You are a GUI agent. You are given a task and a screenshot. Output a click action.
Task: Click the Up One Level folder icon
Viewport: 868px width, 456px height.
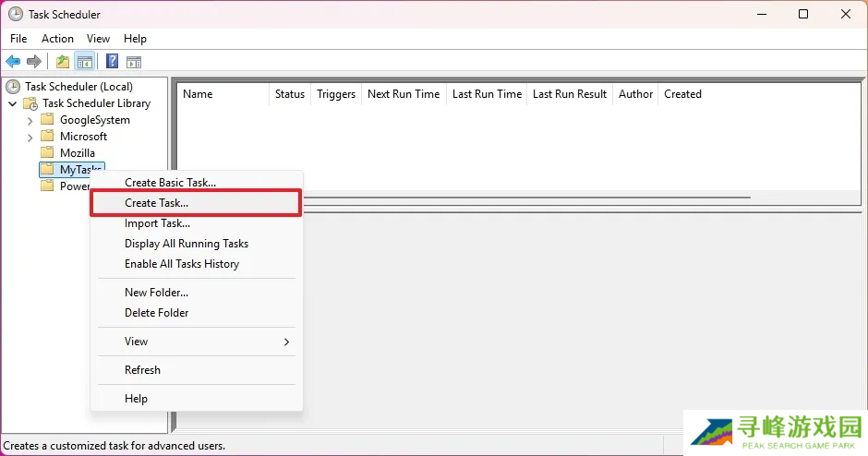[62, 62]
